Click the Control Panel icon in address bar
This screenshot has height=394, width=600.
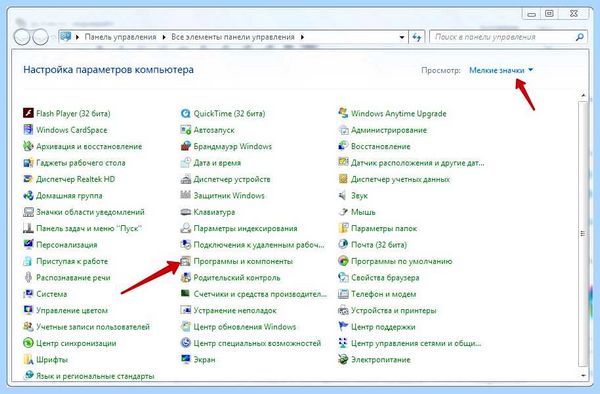click(x=66, y=37)
